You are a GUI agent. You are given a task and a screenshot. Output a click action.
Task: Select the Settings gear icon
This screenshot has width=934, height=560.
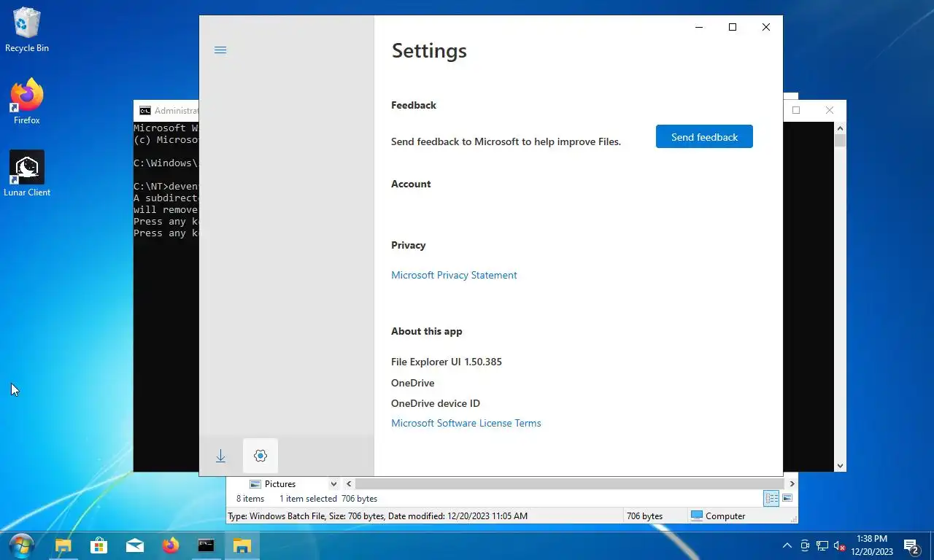click(260, 456)
